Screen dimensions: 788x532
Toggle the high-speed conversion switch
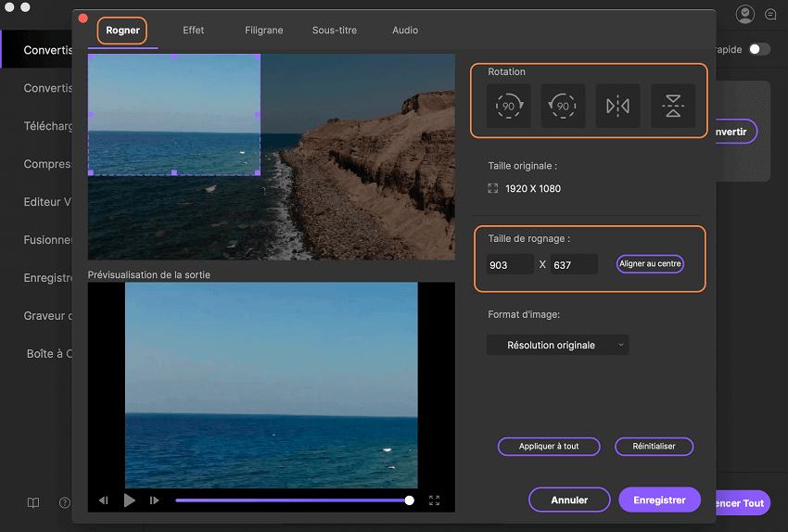coord(759,49)
